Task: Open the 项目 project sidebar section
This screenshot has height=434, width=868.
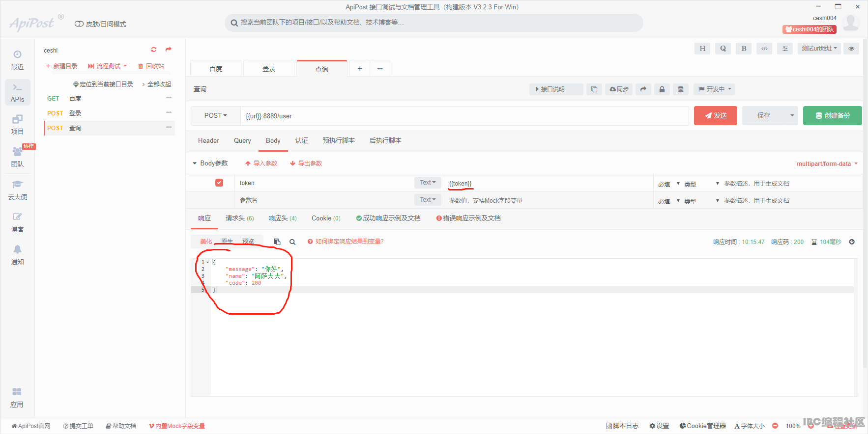Action: pyautogui.click(x=17, y=125)
